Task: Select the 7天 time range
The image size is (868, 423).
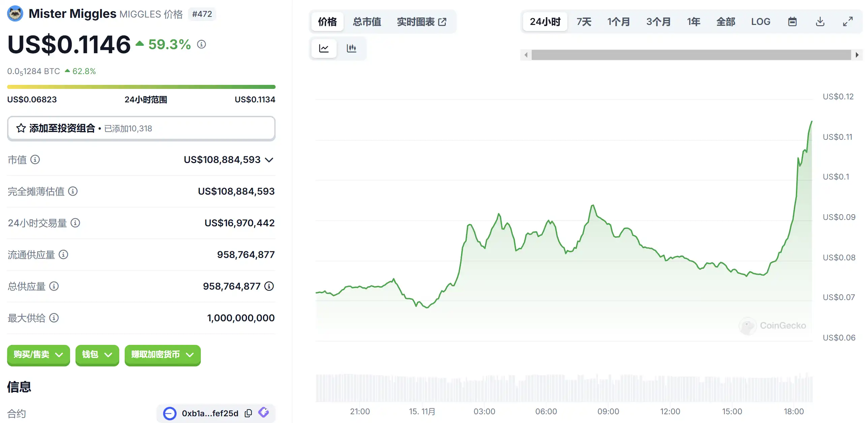Action: point(584,22)
